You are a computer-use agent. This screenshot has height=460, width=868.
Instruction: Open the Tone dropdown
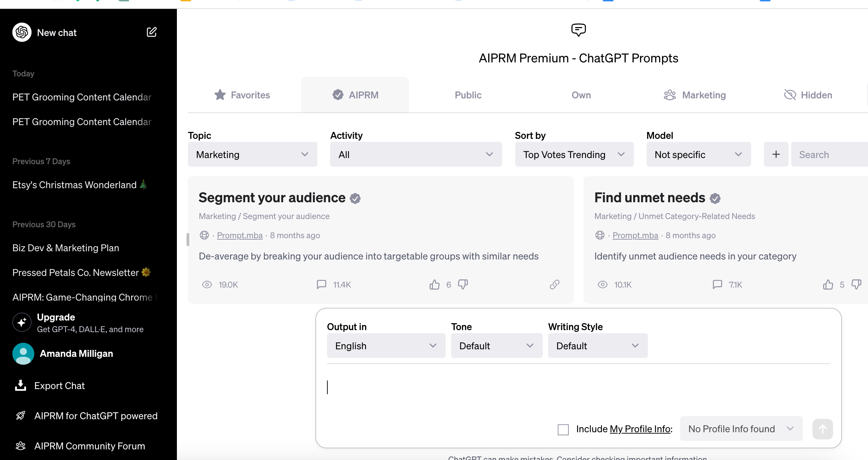[x=496, y=346]
